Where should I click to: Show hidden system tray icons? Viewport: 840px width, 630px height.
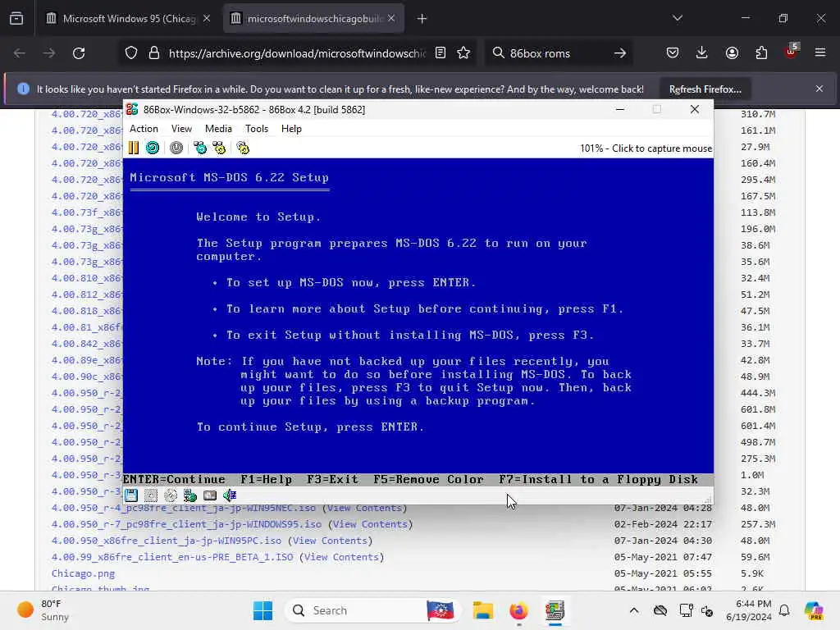(634, 610)
